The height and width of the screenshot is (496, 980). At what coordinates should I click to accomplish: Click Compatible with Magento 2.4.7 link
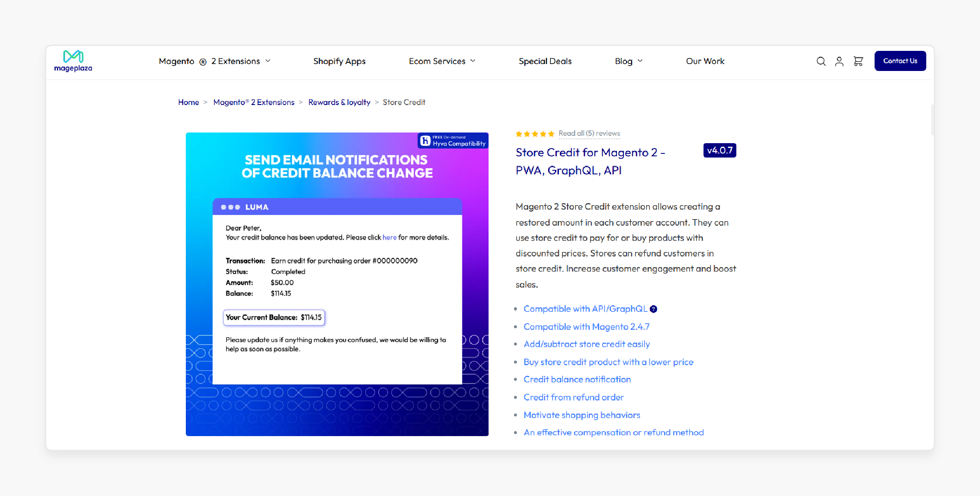(586, 327)
